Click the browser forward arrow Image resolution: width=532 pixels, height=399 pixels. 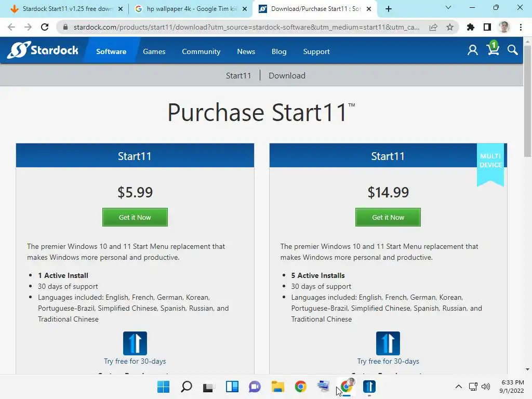28,27
